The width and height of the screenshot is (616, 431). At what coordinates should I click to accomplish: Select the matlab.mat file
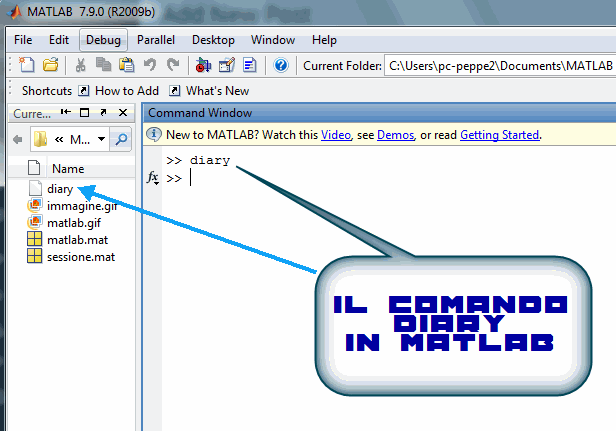77,240
